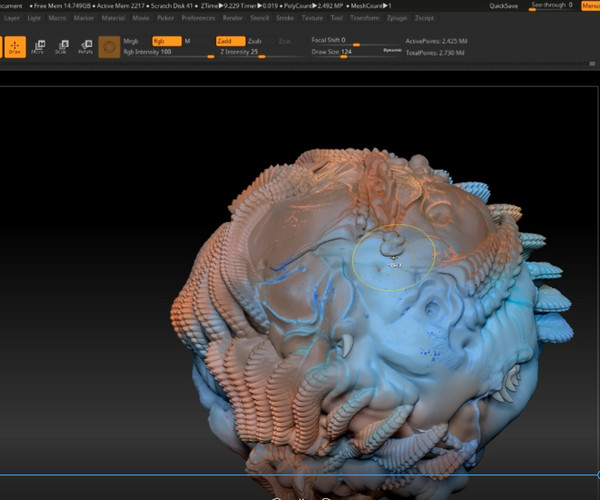Open the Layer menu
The image size is (600, 500).
12,18
